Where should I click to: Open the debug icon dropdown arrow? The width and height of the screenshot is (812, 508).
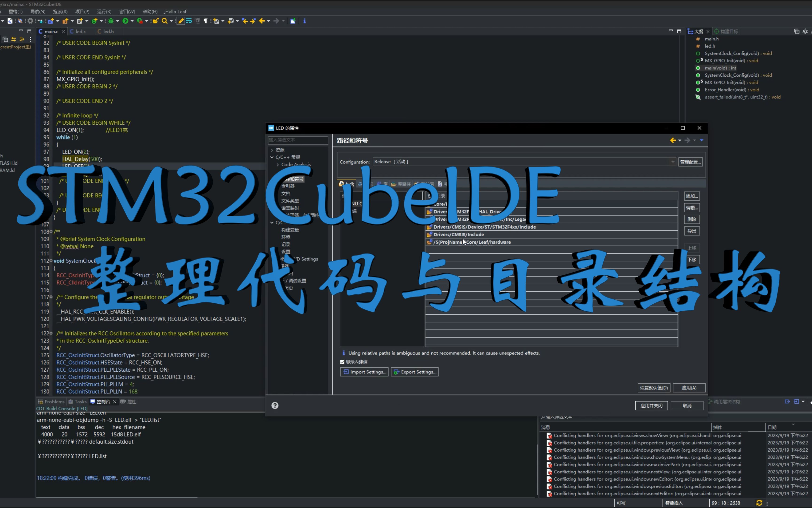click(117, 21)
